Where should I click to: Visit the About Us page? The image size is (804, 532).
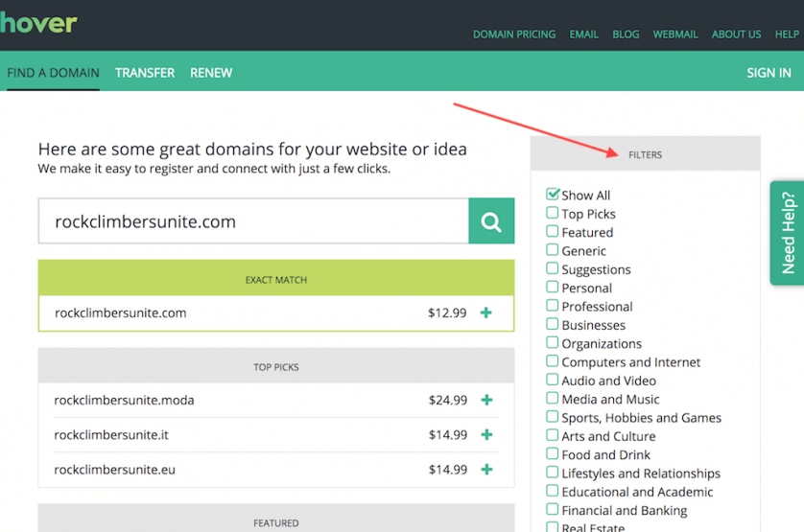pos(736,35)
